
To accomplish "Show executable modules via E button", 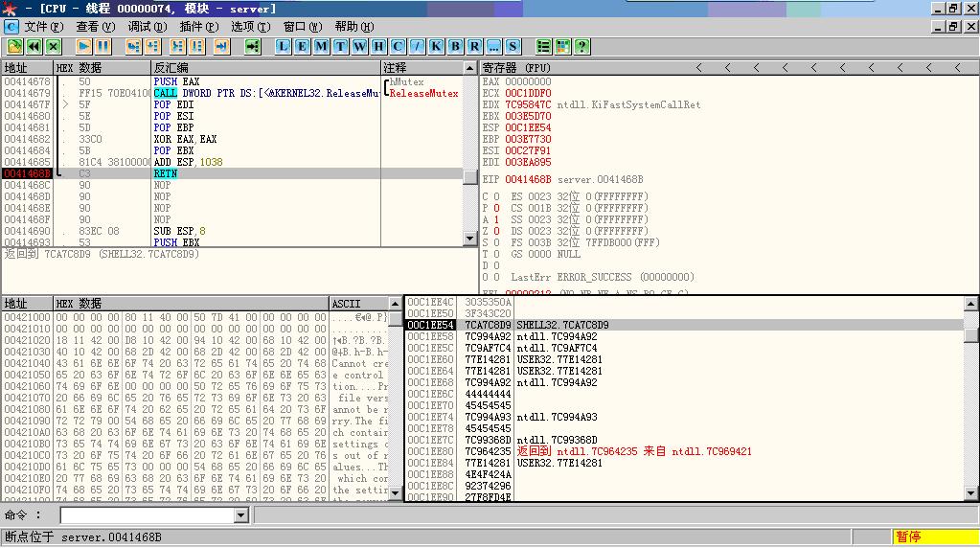I will (x=303, y=46).
